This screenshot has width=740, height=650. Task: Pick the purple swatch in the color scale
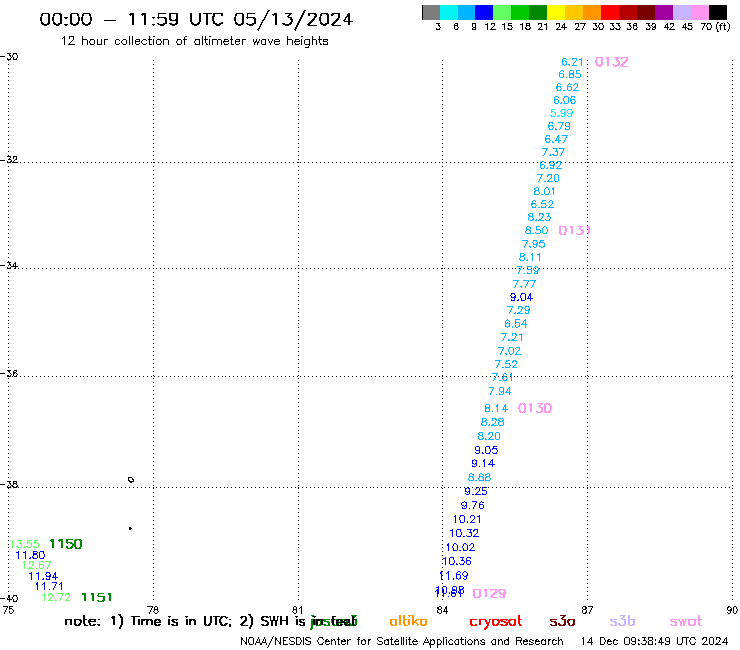tap(664, 12)
